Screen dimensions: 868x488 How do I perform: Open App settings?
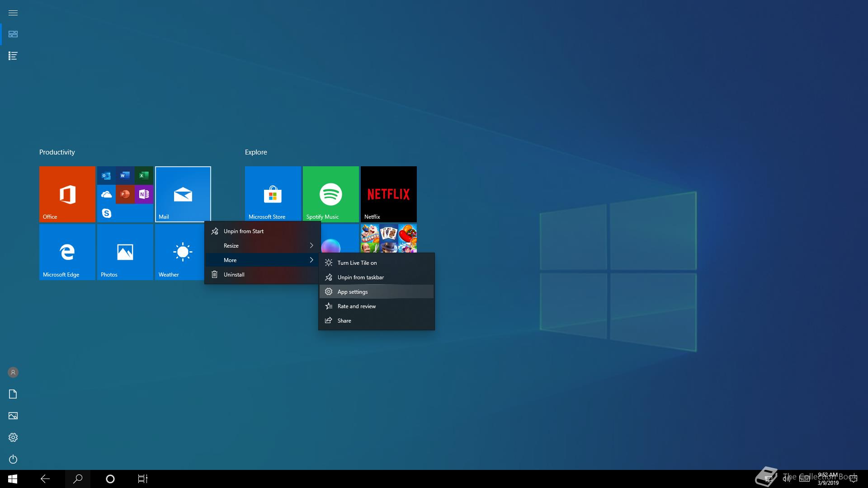[377, 292]
